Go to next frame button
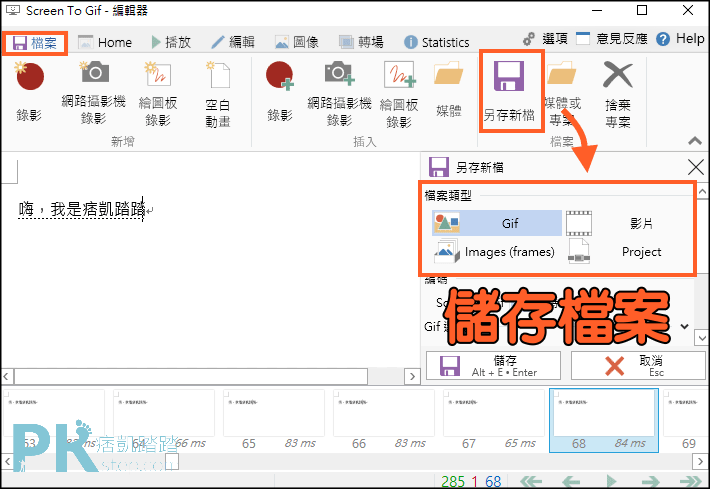The width and height of the screenshot is (710, 489). coord(650,481)
